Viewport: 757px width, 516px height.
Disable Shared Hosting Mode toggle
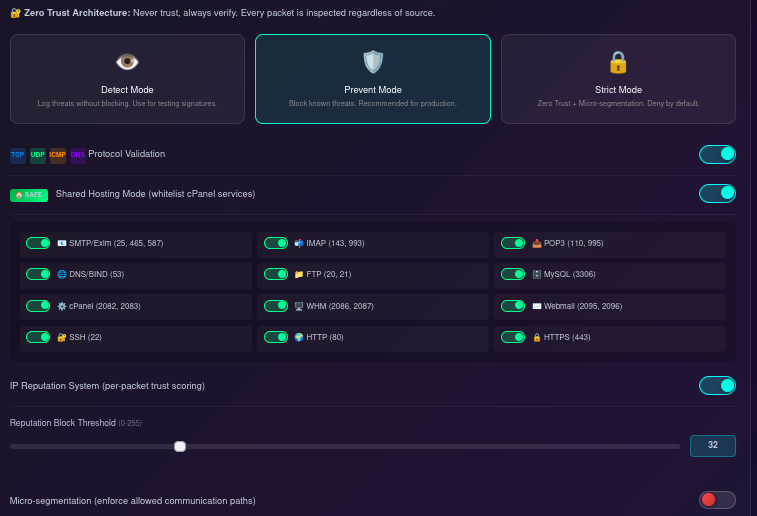717,193
